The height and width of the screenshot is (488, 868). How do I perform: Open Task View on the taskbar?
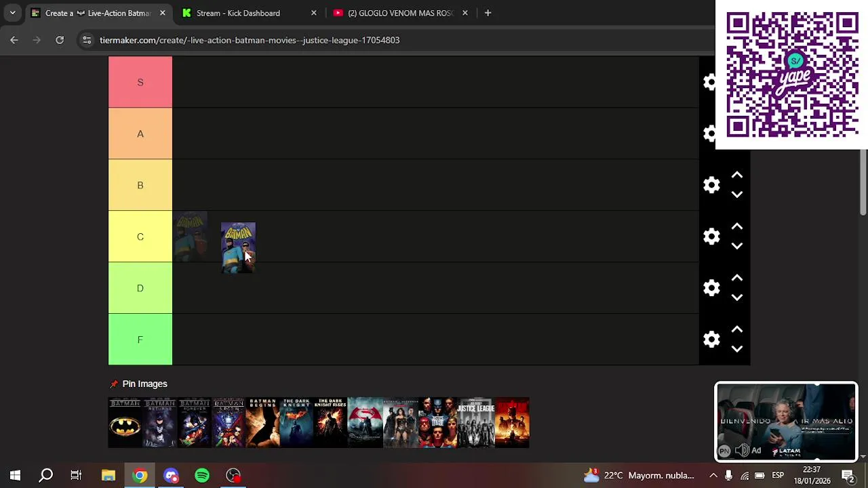tap(76, 475)
